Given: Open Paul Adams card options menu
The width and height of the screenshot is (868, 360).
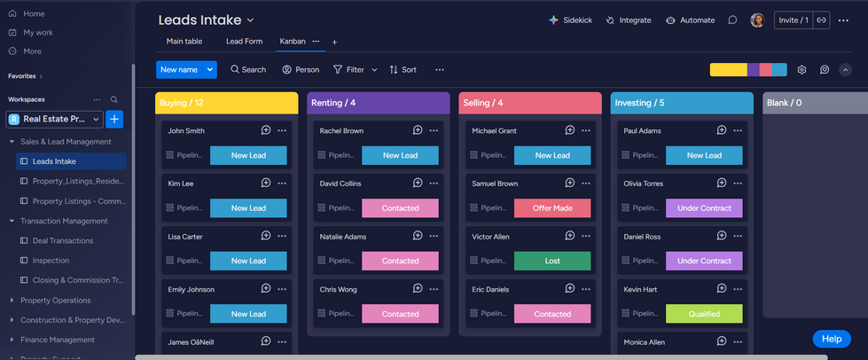Looking at the screenshot, I should (x=738, y=130).
